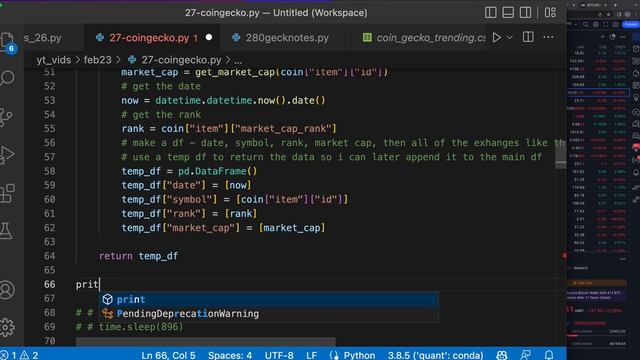Screen dimensions: 640x360
Task: Open the Testing flask icon
Action: [7, 231]
